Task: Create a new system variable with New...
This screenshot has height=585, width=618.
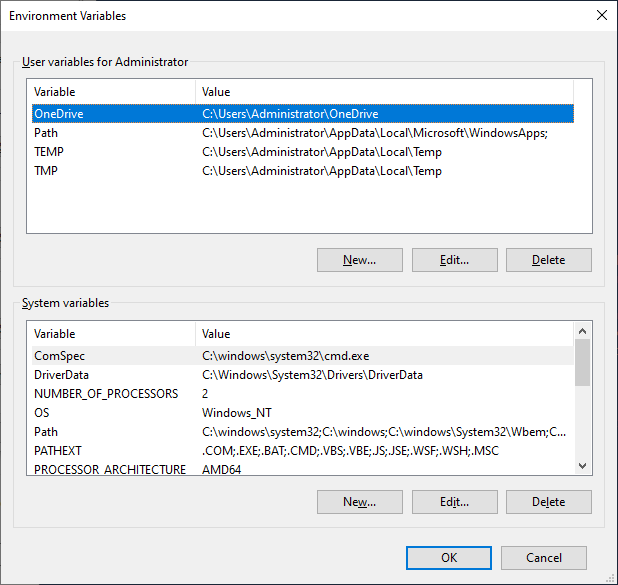Action: [359, 502]
